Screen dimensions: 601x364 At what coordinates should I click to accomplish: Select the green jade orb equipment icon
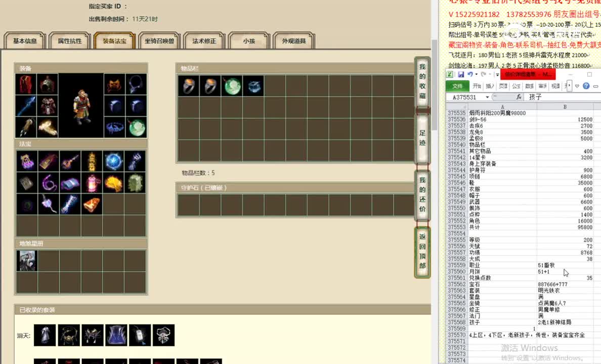[136, 127]
